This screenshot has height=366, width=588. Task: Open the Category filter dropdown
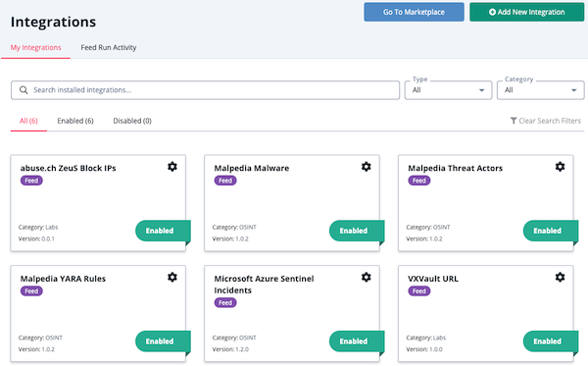click(540, 90)
